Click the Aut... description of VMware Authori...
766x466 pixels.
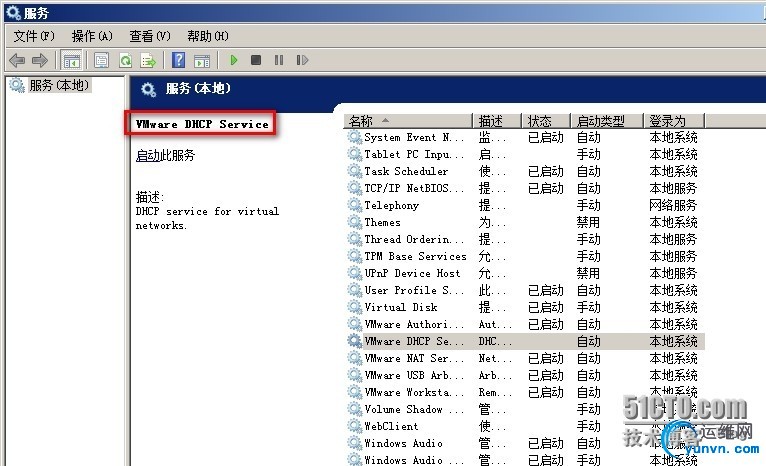click(495, 324)
